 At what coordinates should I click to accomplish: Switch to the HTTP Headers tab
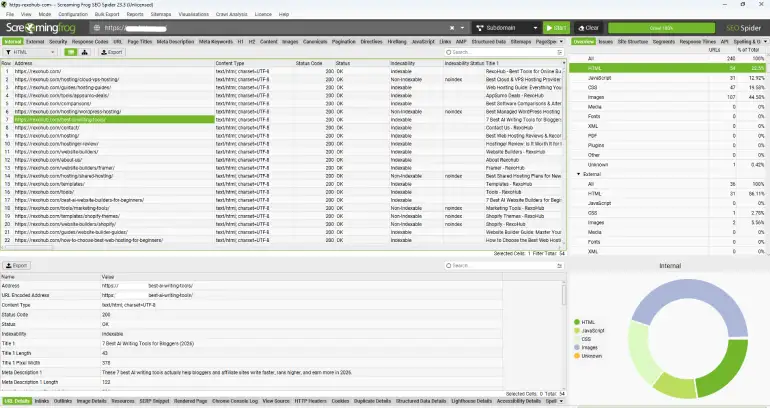pos(310,401)
